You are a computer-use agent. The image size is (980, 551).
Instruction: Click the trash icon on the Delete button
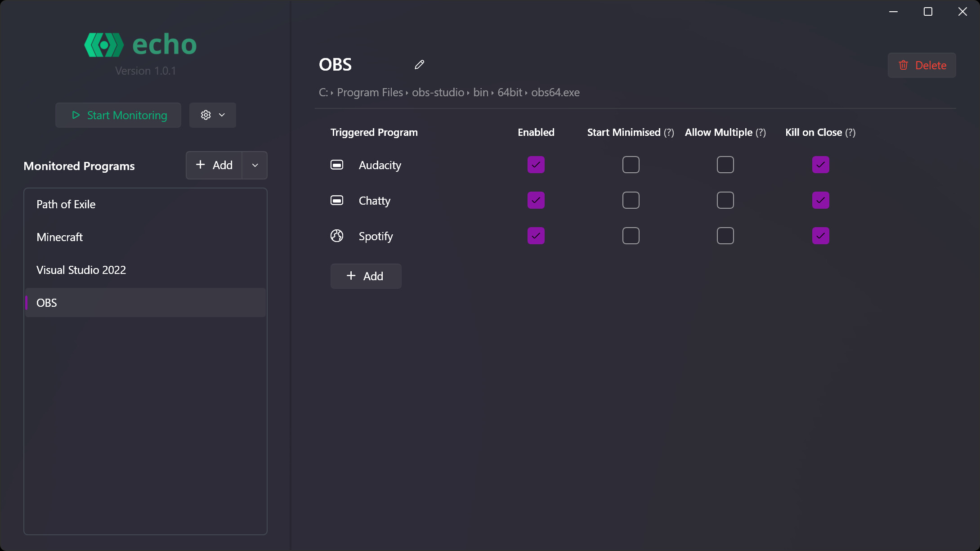point(904,65)
